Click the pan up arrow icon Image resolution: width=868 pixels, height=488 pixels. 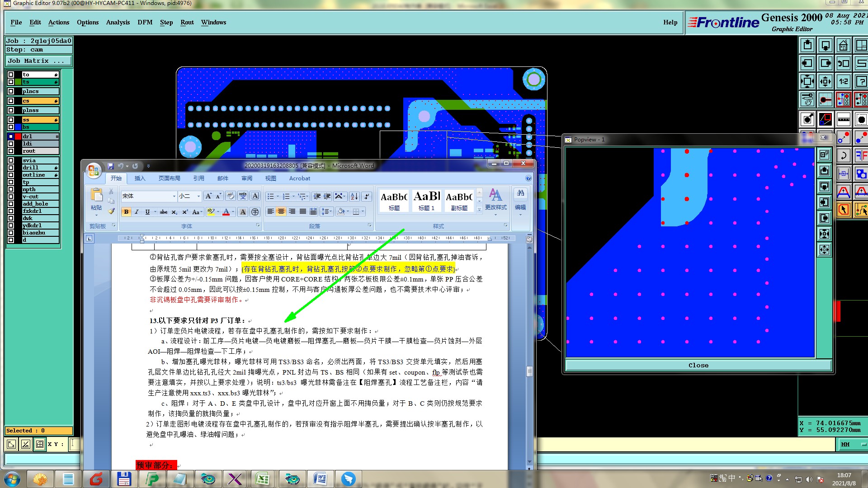807,45
